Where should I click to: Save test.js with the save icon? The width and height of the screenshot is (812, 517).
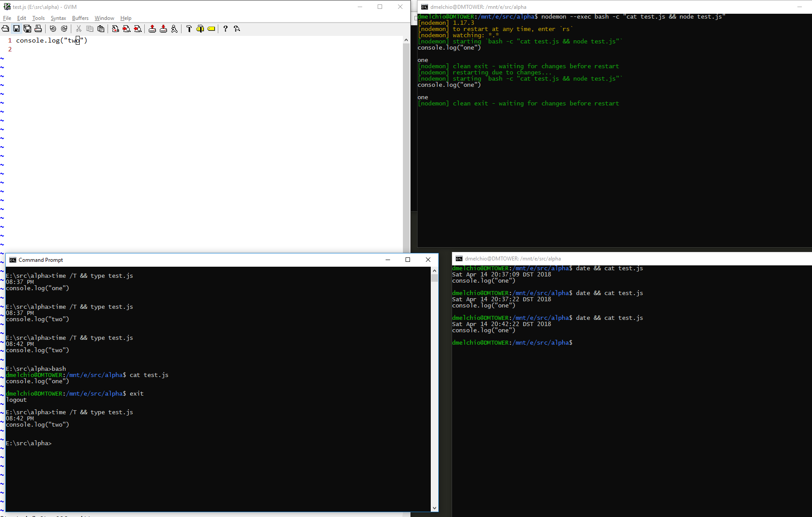[x=16, y=28]
